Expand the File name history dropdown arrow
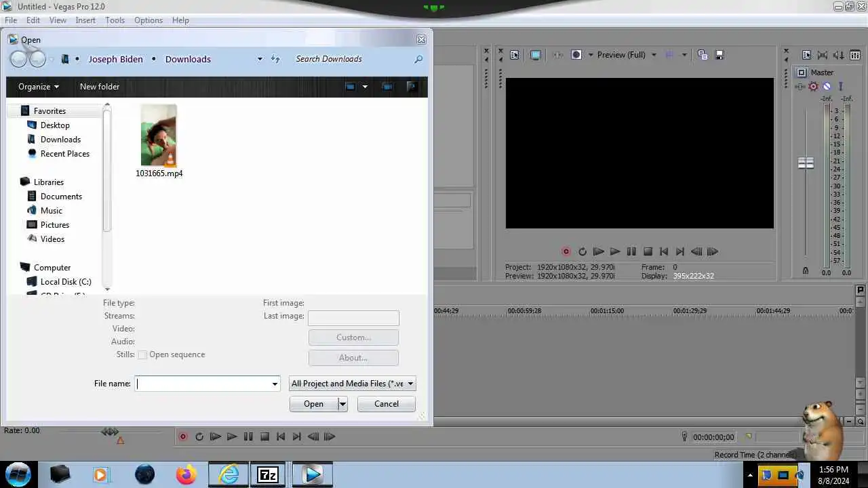The width and height of the screenshot is (868, 488). coord(275,384)
